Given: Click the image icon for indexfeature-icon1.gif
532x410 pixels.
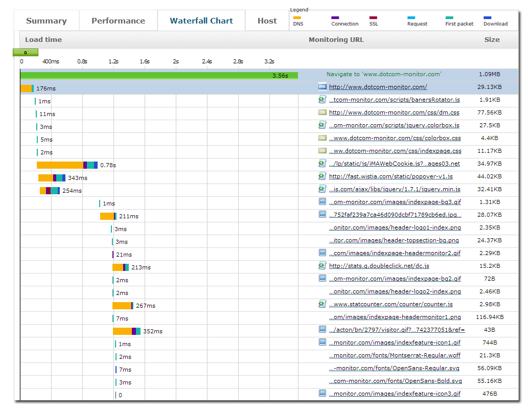Looking at the screenshot, I should click(322, 342).
